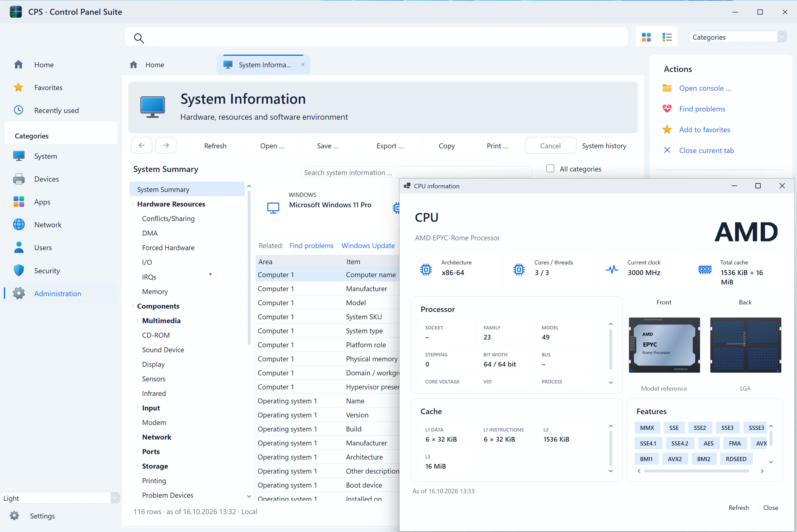Go back with the left arrow button
Image resolution: width=797 pixels, height=532 pixels.
click(x=142, y=145)
